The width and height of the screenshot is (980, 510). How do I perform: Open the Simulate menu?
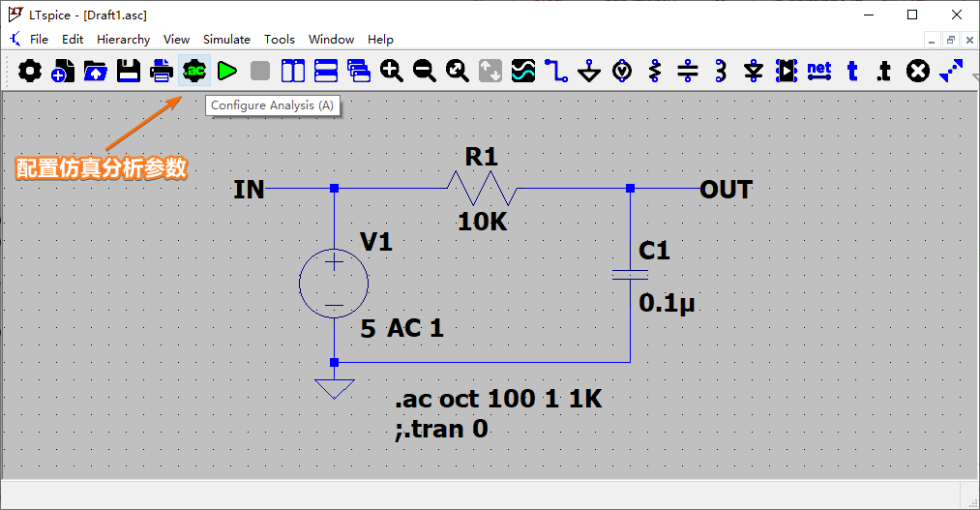click(226, 40)
